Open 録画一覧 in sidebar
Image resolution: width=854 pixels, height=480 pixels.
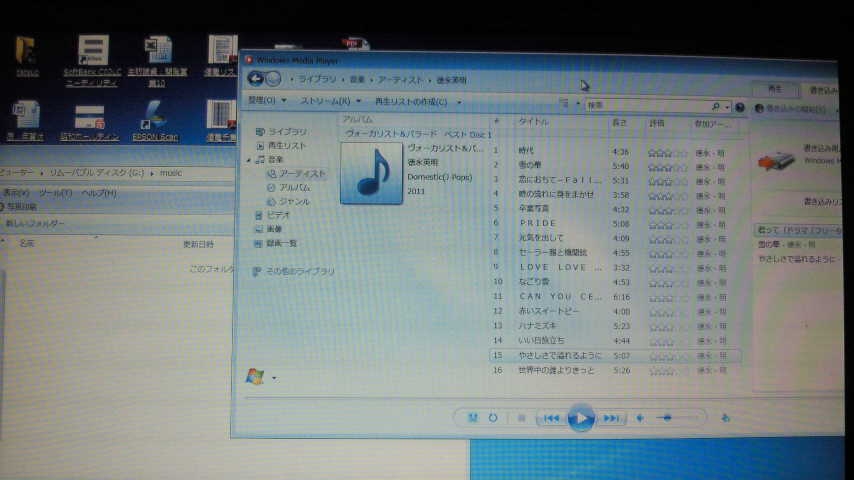pos(281,244)
